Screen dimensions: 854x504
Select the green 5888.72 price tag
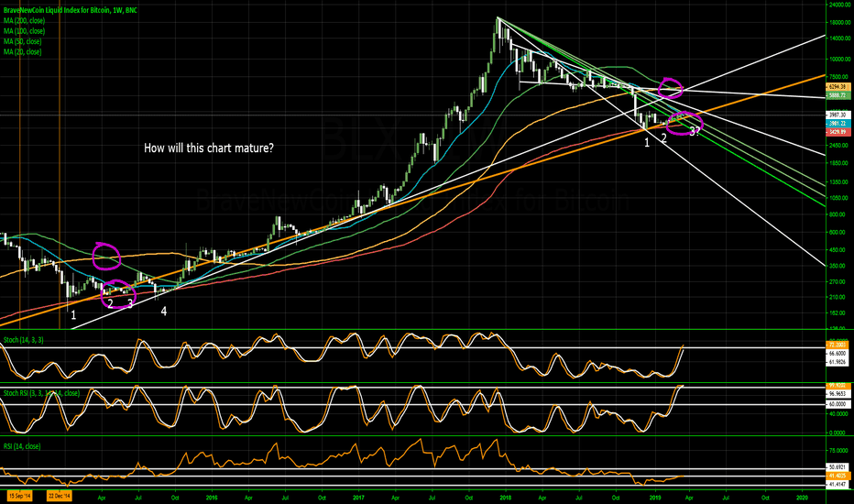(838, 95)
